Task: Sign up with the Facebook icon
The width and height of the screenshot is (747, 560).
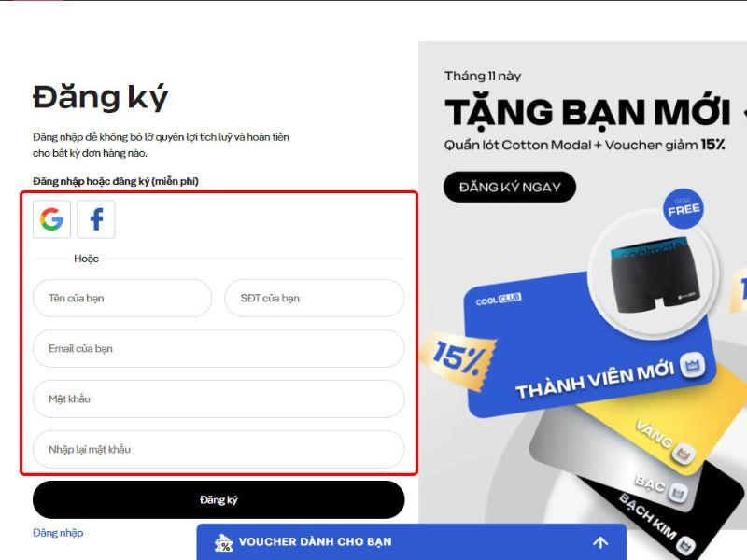Action: 96,219
